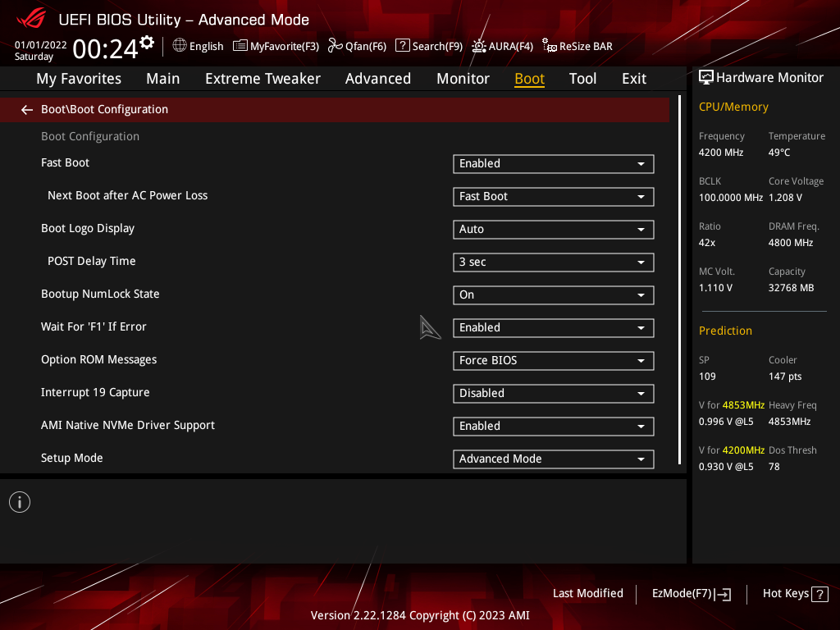Switch to Exit tab
The height and width of the screenshot is (630, 840).
[x=634, y=79]
